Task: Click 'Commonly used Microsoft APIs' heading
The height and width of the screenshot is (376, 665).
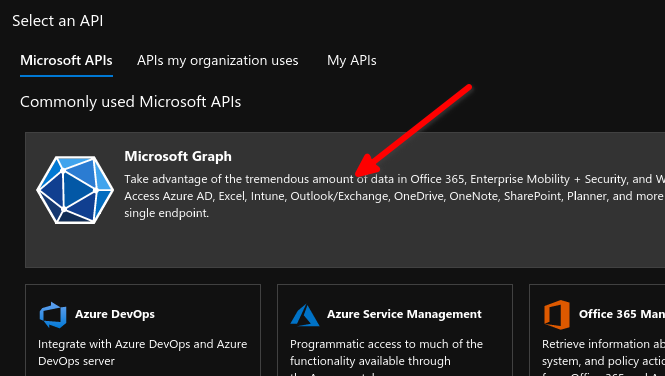Action: [x=131, y=102]
